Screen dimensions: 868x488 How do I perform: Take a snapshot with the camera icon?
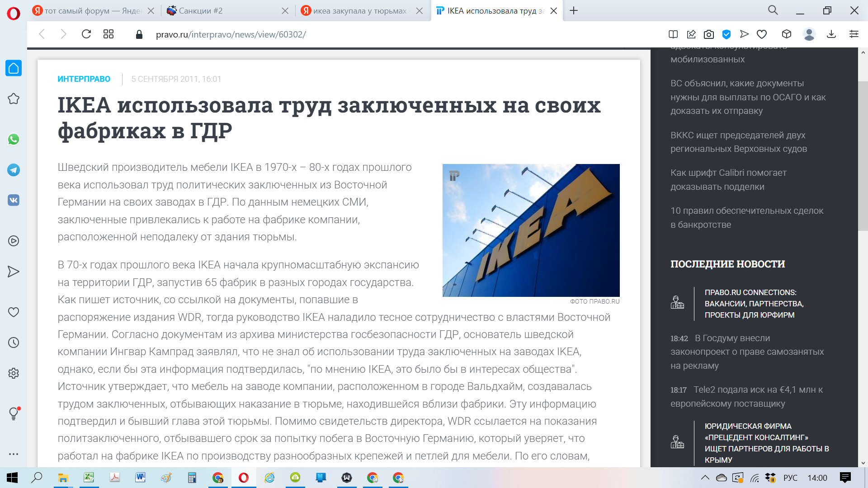coord(709,34)
